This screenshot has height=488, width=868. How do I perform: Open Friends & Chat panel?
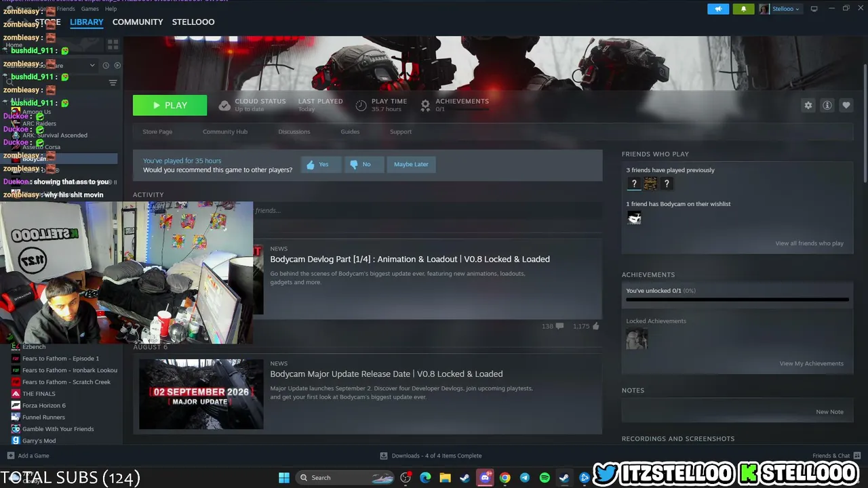(x=837, y=455)
